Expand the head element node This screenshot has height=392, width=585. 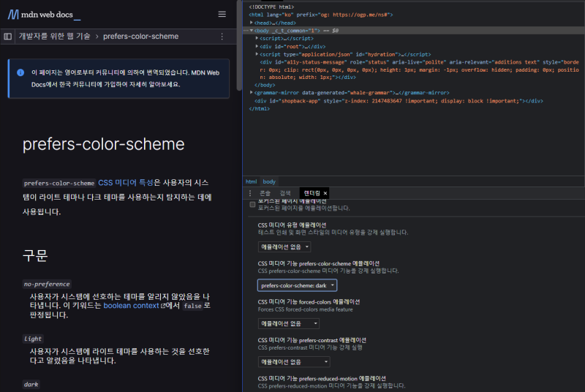point(252,23)
